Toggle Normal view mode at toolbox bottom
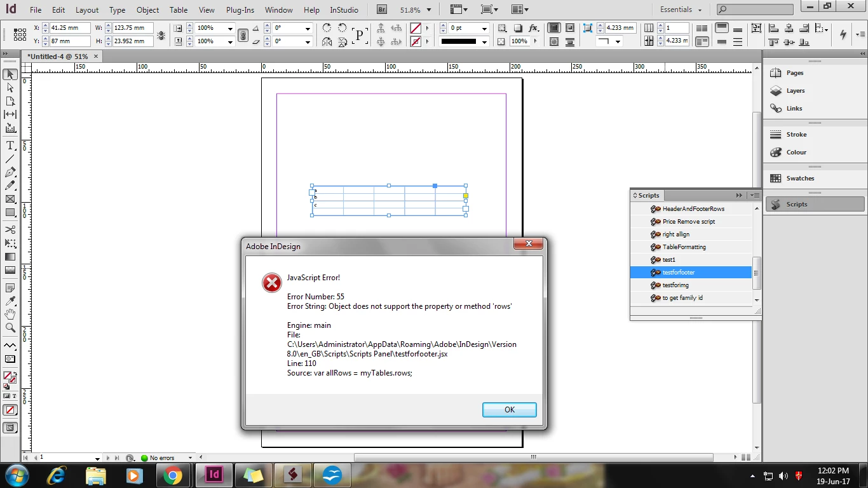 [x=10, y=428]
